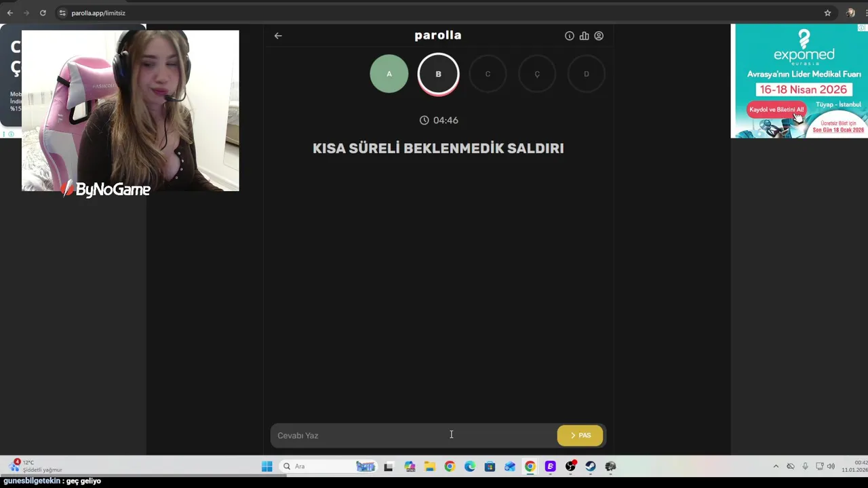This screenshot has width=868, height=488.
Task: Select the letter Ç circle
Action: point(537,74)
